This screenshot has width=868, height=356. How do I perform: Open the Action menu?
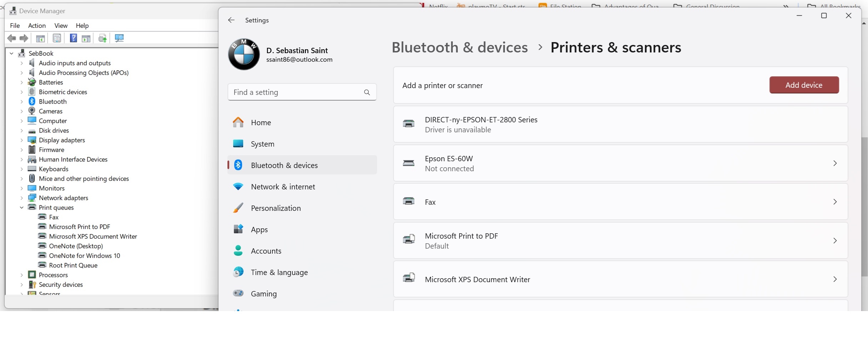coord(37,25)
